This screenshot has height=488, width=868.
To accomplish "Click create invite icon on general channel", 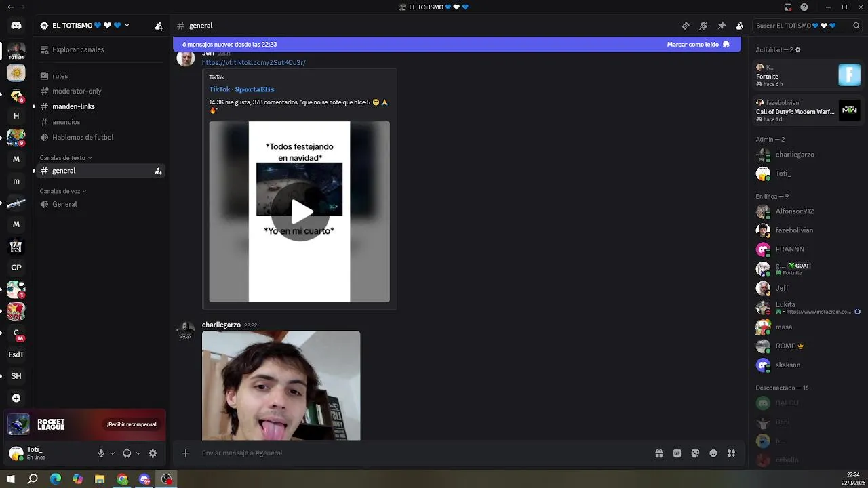I will tap(158, 171).
